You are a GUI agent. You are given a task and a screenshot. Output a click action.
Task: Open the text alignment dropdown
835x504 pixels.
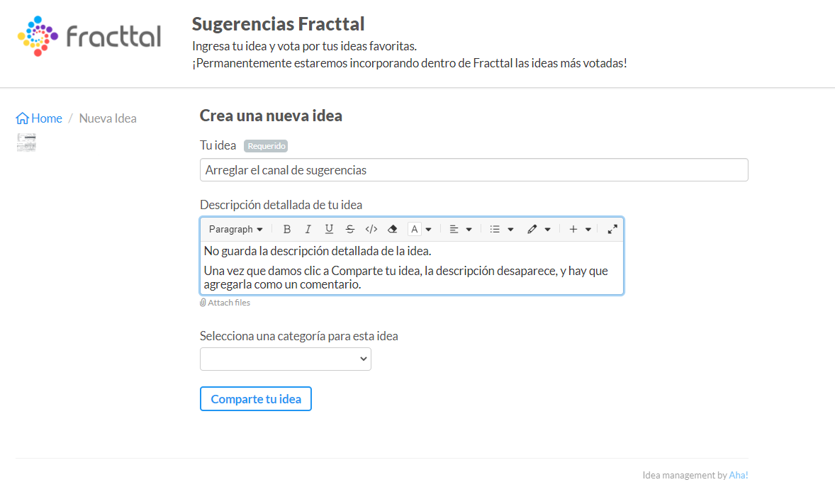pyautogui.click(x=460, y=229)
